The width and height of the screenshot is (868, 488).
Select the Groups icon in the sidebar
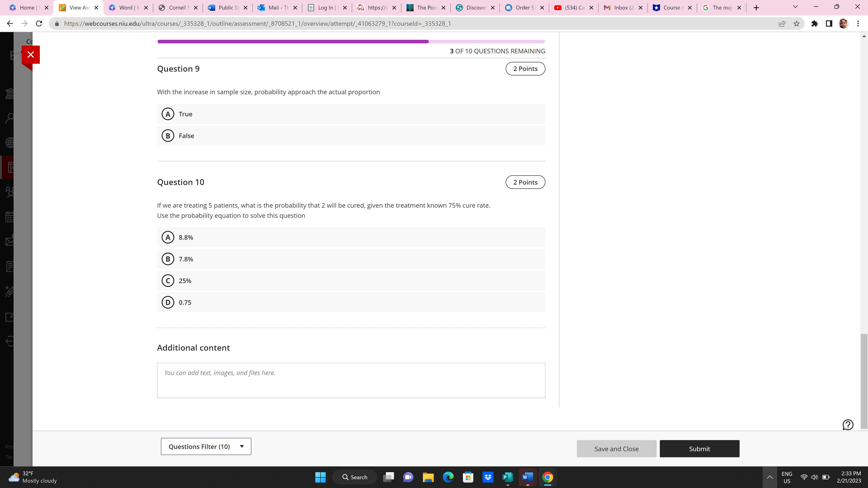pyautogui.click(x=10, y=192)
